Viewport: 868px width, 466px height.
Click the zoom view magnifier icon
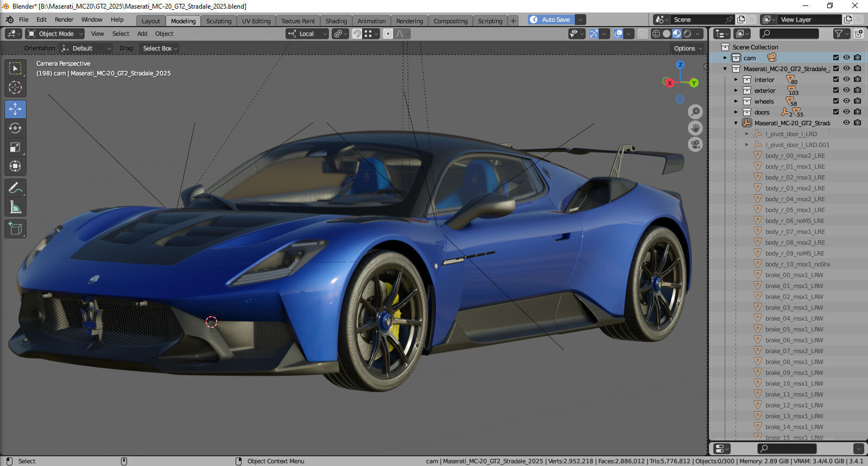pos(695,112)
